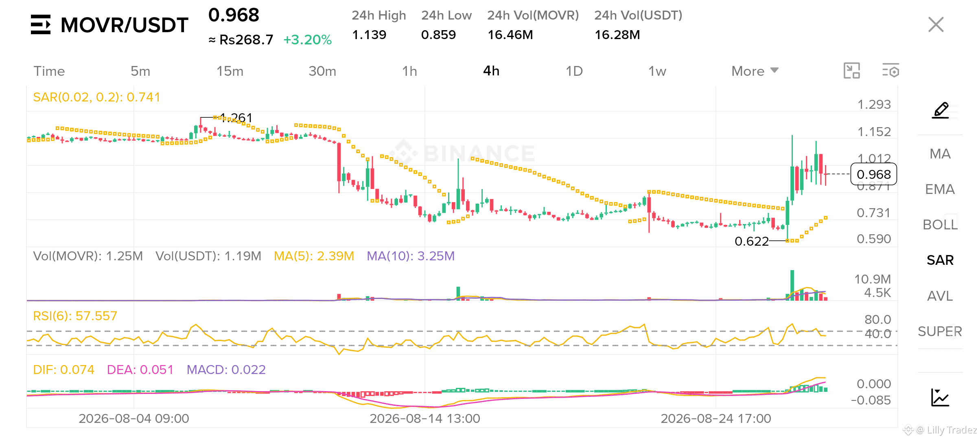Image resolution: width=980 pixels, height=440 pixels.
Task: Tap the 24h Vol(MOVR) value 16.46M
Action: 510,35
